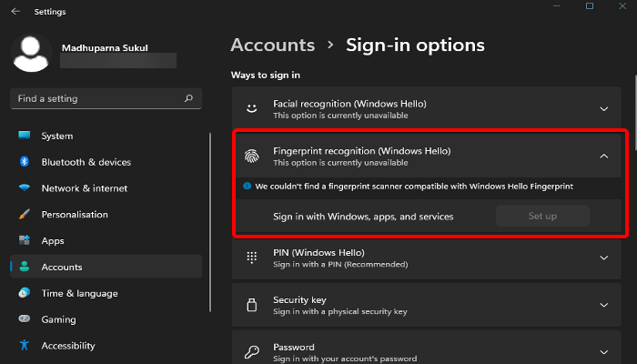
Task: Click the Gaming controller icon
Action: pyautogui.click(x=25, y=319)
